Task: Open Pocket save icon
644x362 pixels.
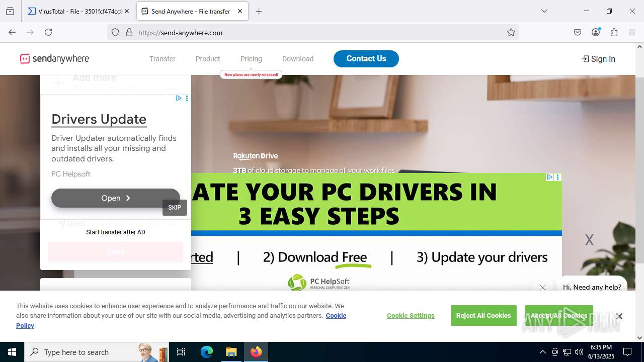Action: pos(578,32)
